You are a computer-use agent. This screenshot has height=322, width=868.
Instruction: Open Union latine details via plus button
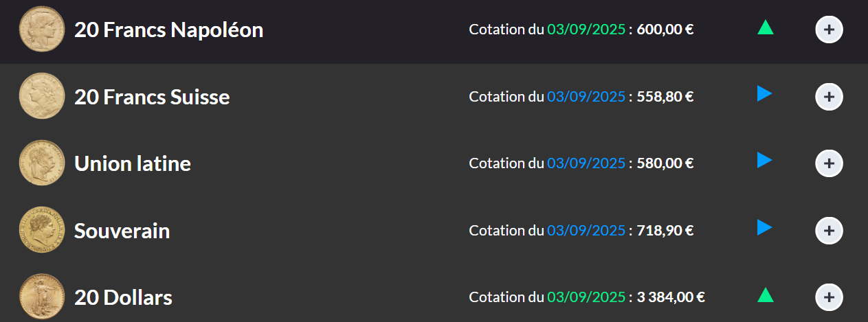coord(829,163)
